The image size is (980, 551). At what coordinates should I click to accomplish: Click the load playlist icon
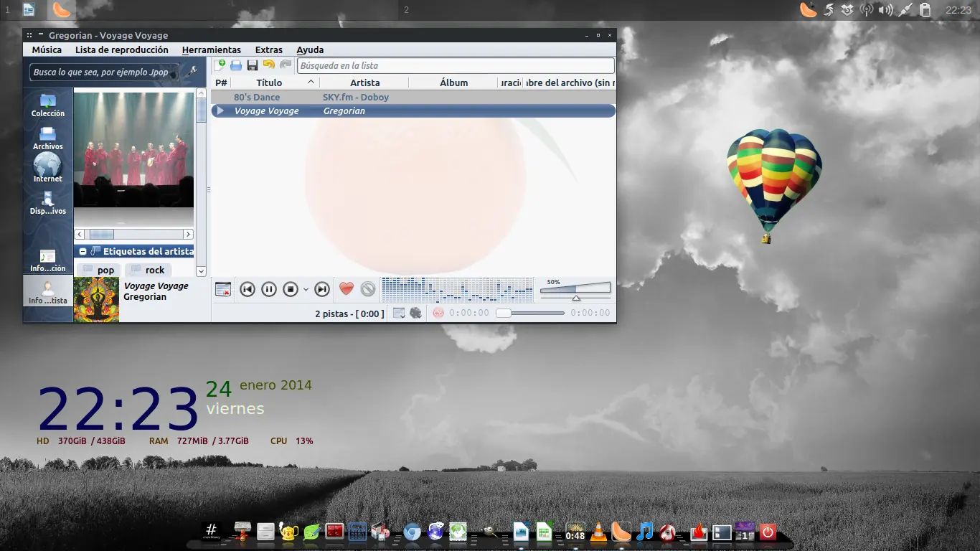(x=236, y=65)
